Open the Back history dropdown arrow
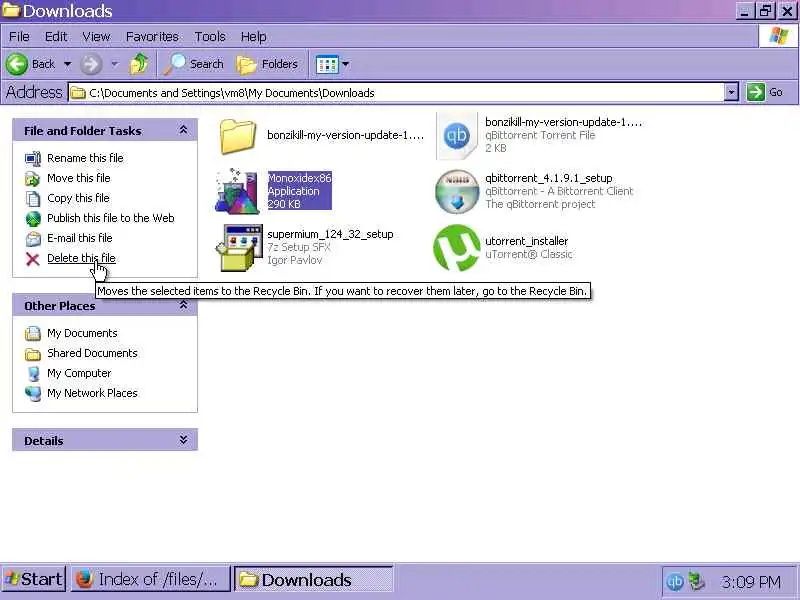Screen dimensions: 800x600 pos(67,64)
